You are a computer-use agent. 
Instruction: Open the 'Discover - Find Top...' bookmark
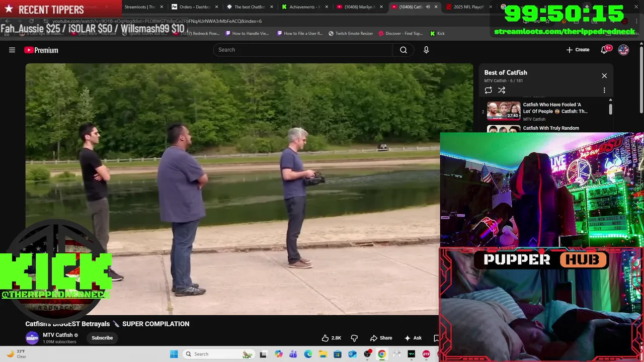400,33
